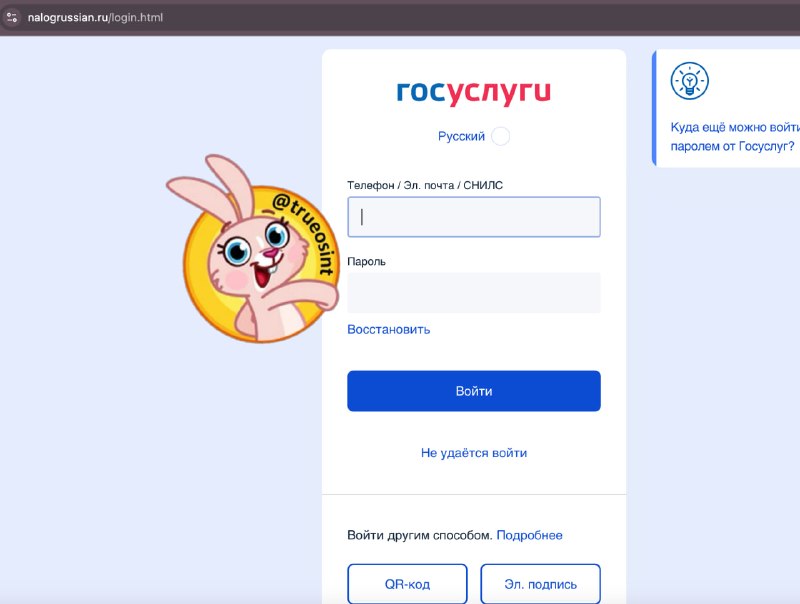800x604 pixels.
Task: Click the round language flag icon
Action: (x=500, y=136)
